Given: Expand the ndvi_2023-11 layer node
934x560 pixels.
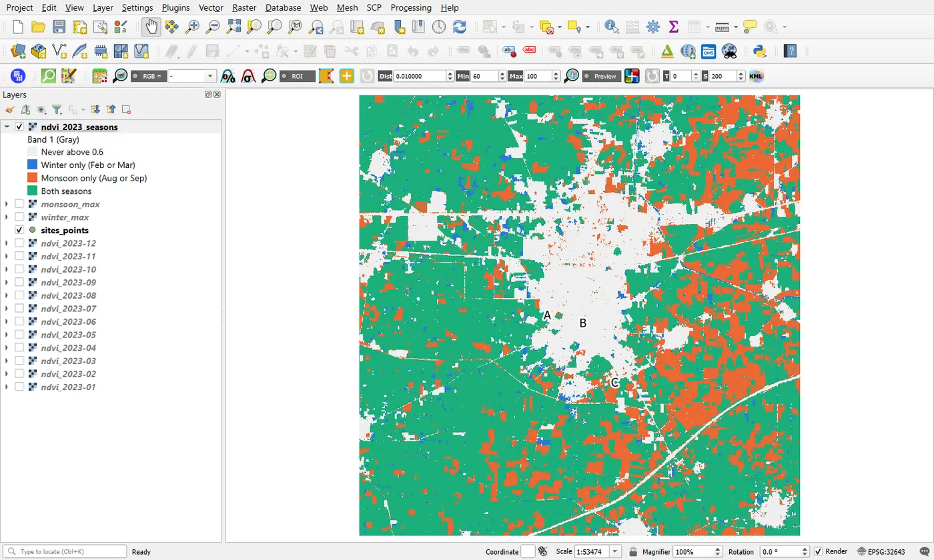Looking at the screenshot, I should click(x=7, y=257).
